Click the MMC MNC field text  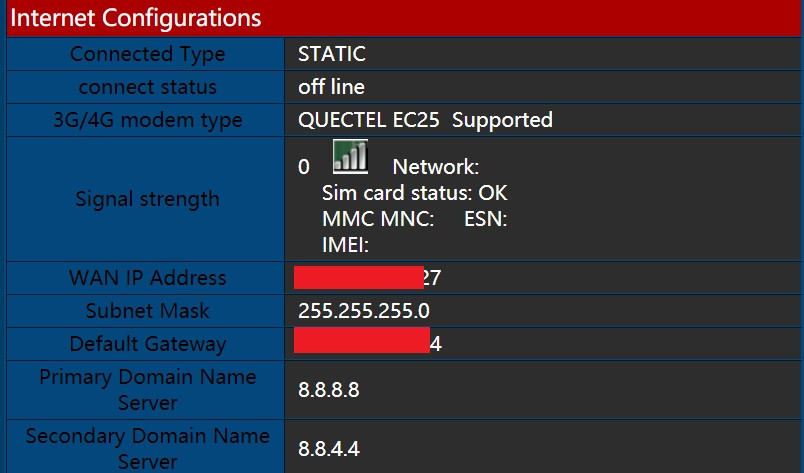coord(378,219)
